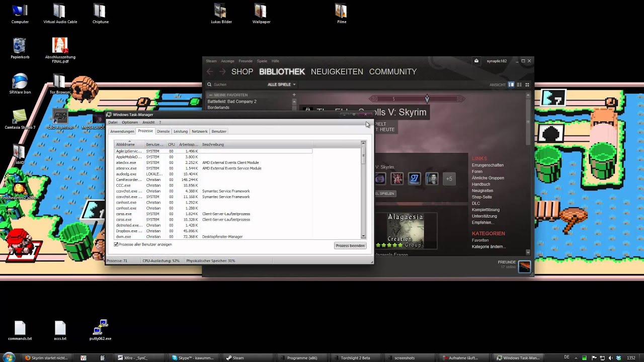Open Abschlusszeitung FINAL.pdf desktop icon
The height and width of the screenshot is (362, 644).
tap(60, 46)
